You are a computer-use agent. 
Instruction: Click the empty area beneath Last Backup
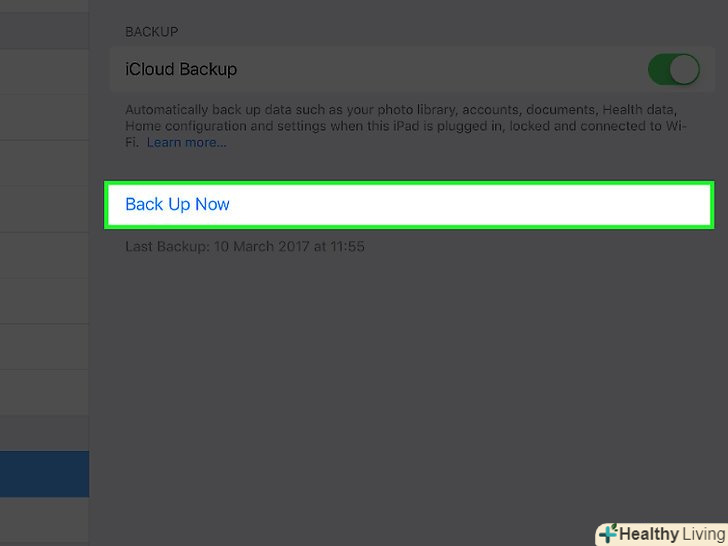click(x=400, y=380)
